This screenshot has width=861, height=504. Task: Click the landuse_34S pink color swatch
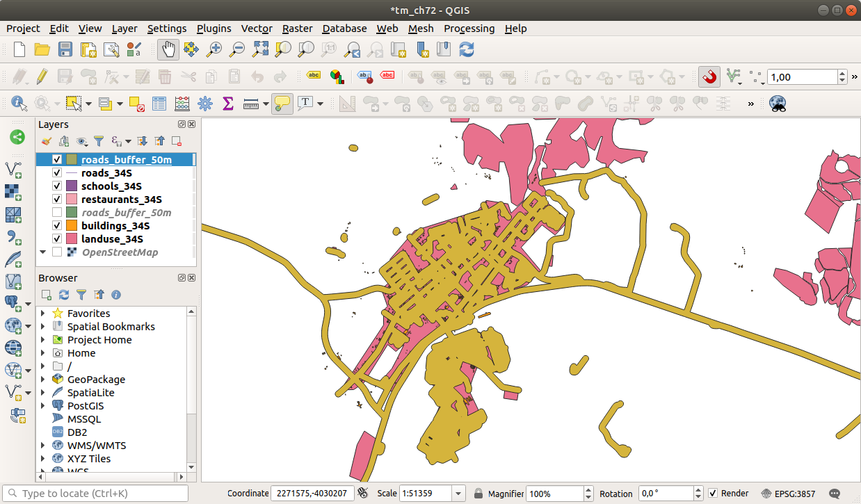click(x=71, y=239)
